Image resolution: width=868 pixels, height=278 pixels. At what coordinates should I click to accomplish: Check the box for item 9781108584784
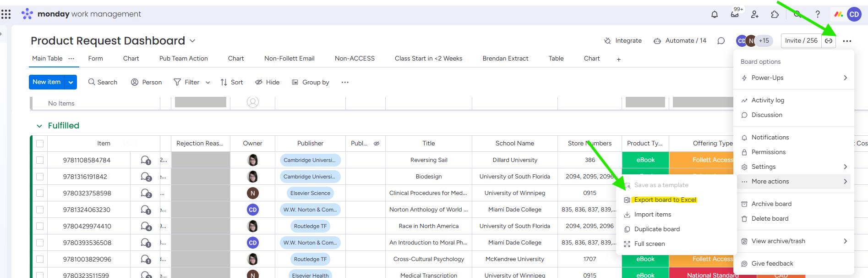40,160
